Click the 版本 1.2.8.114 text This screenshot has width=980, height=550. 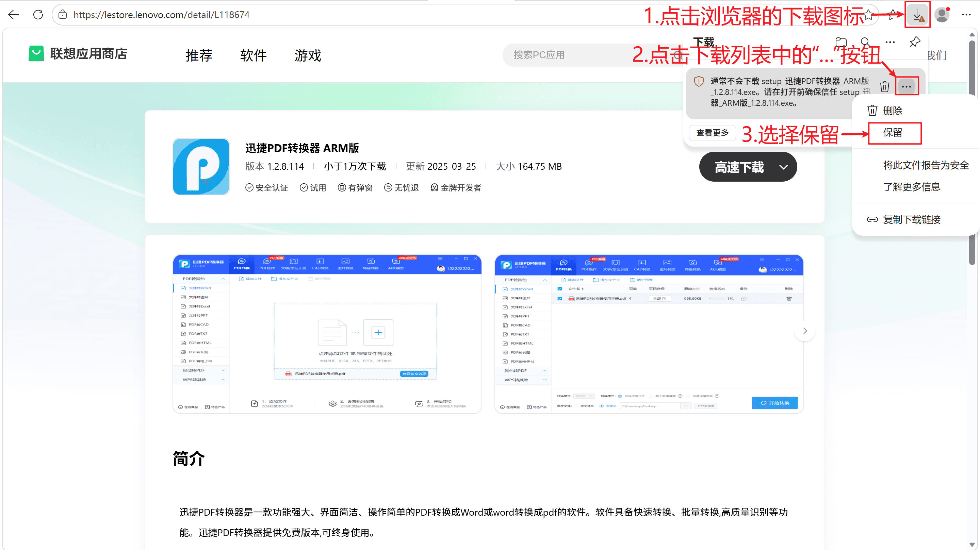(275, 166)
